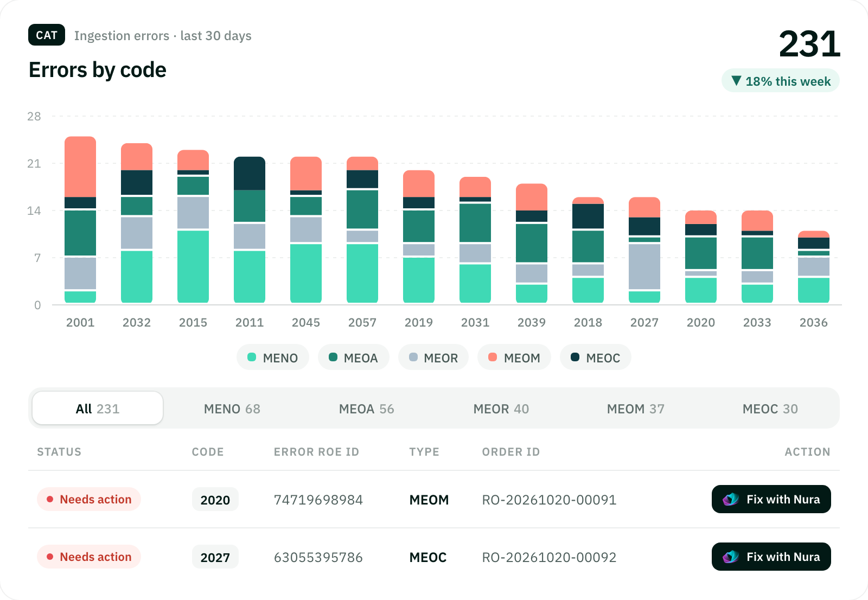868x600 pixels.
Task: Click the down-triangle icon beside 18% this week
Action: click(736, 81)
